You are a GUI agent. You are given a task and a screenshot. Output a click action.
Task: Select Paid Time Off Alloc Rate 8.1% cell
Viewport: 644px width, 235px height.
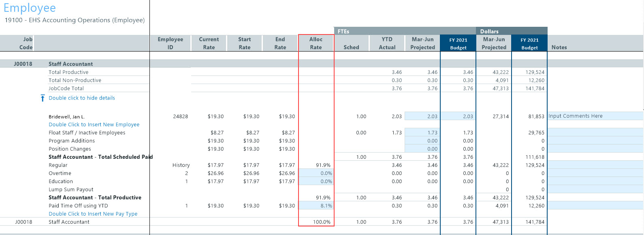pyautogui.click(x=316, y=206)
